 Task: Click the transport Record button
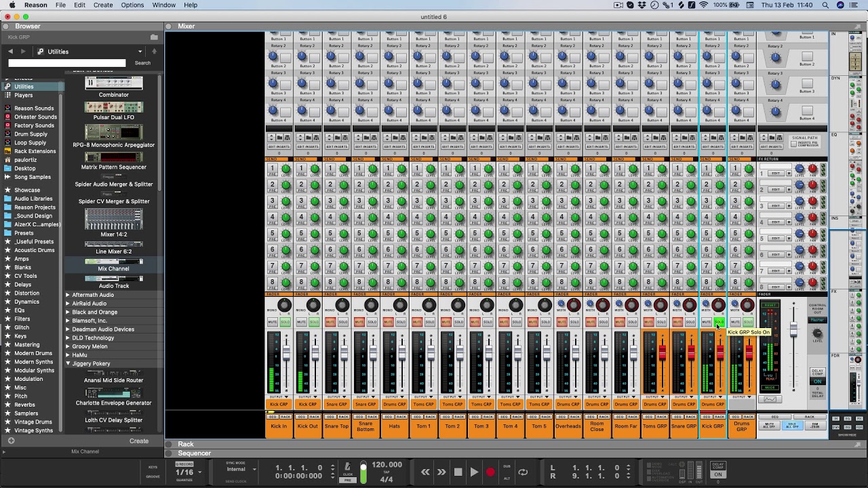click(x=490, y=472)
